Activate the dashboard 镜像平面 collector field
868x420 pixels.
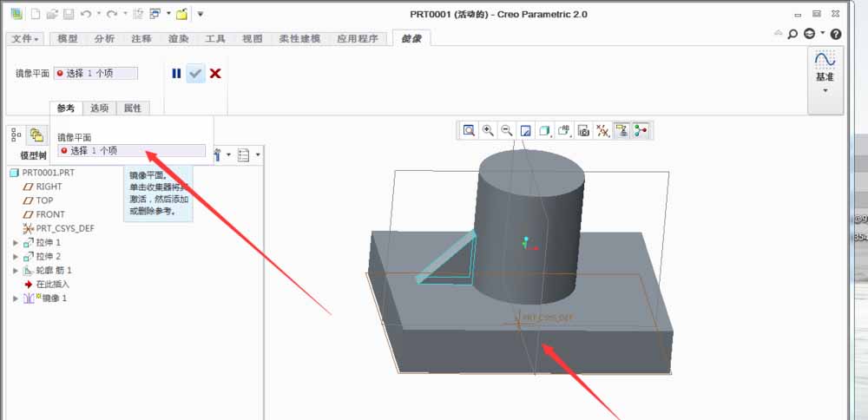tap(95, 73)
